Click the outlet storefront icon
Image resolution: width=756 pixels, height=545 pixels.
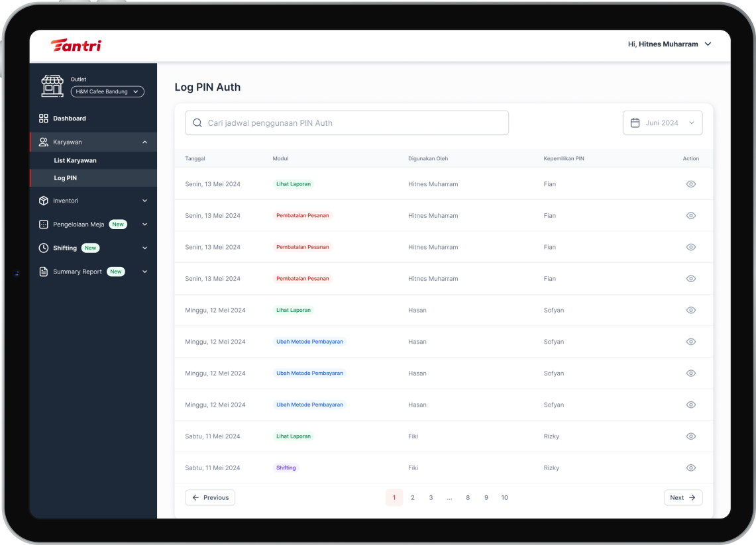52,86
